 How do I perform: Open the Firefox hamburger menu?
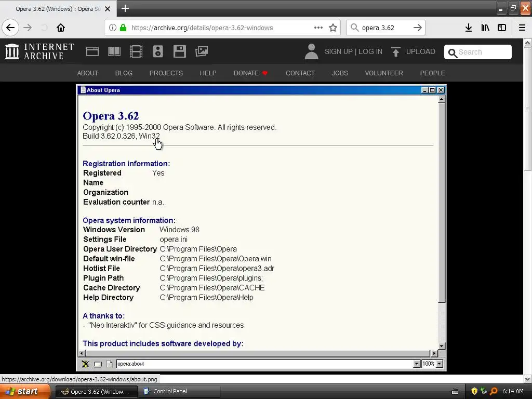[522, 28]
